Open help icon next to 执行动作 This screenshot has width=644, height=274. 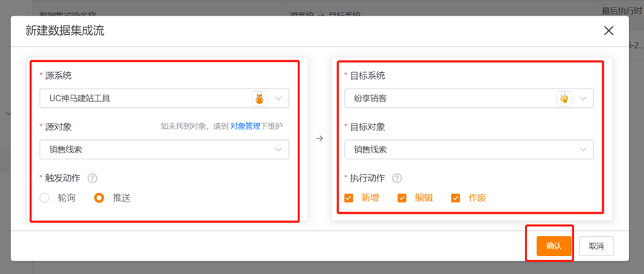point(397,178)
